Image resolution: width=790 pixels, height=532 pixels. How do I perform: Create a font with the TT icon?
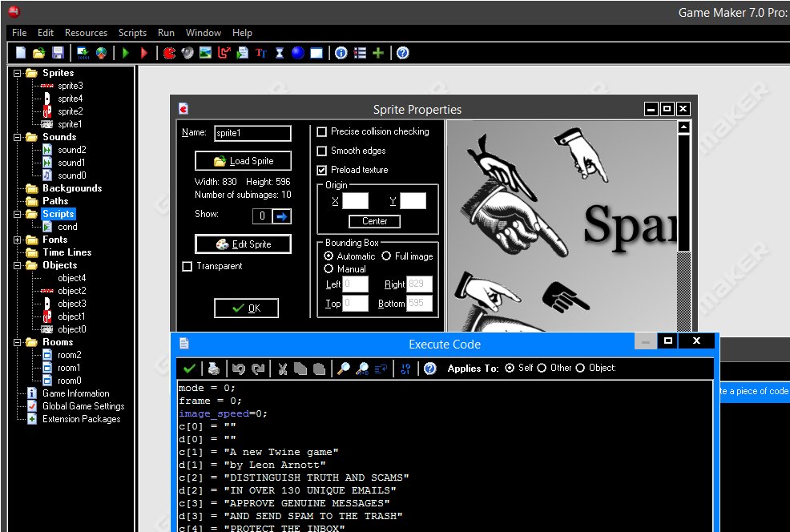(261, 53)
